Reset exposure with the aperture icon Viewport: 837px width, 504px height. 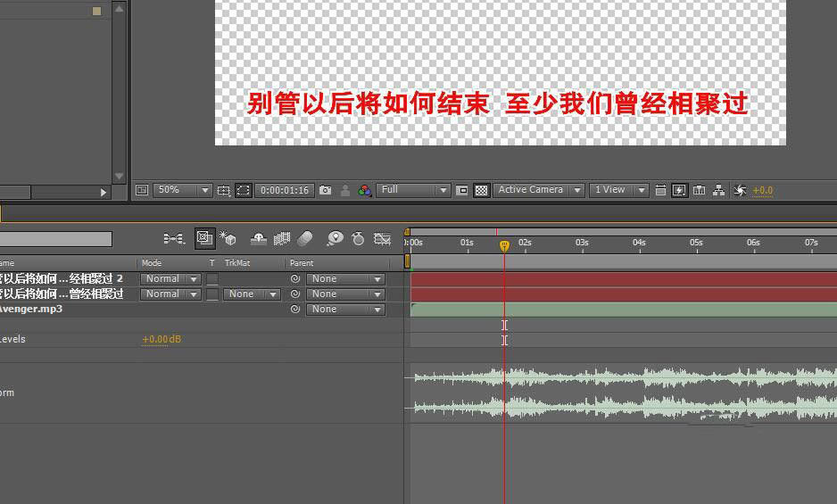pos(740,190)
